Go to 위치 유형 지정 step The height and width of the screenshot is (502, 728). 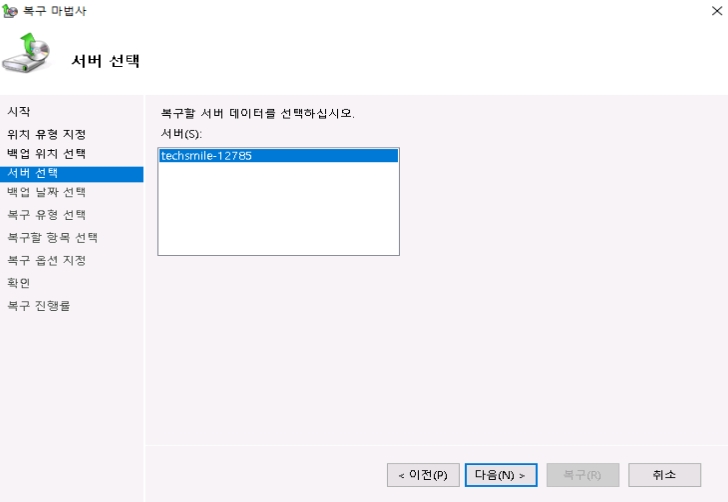pyautogui.click(x=46, y=134)
